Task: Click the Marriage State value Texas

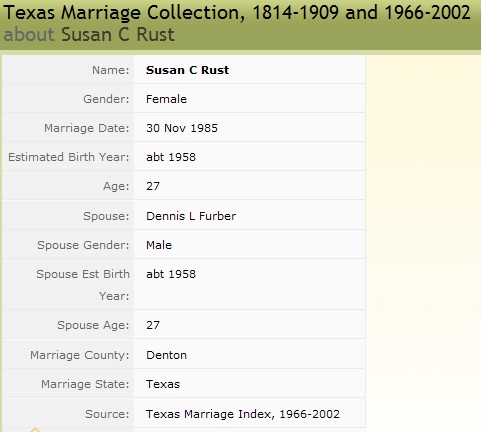Action: (x=163, y=384)
